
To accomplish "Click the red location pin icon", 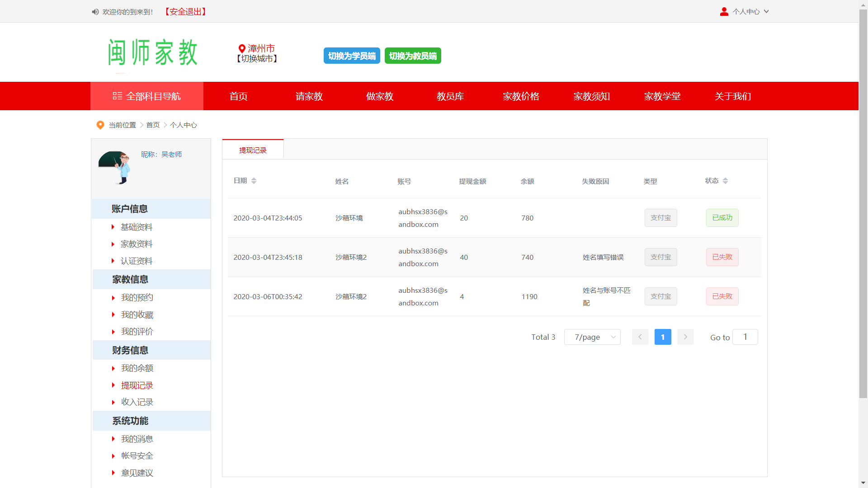I will point(242,48).
